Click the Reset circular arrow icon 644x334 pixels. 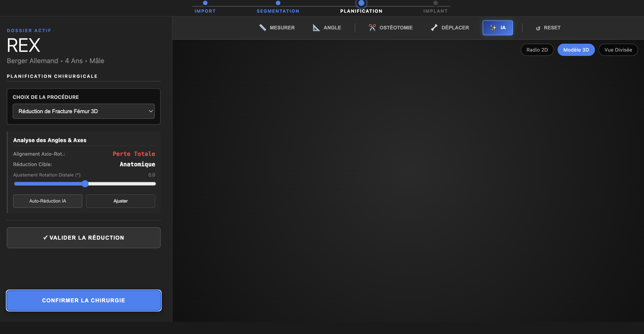(x=538, y=28)
